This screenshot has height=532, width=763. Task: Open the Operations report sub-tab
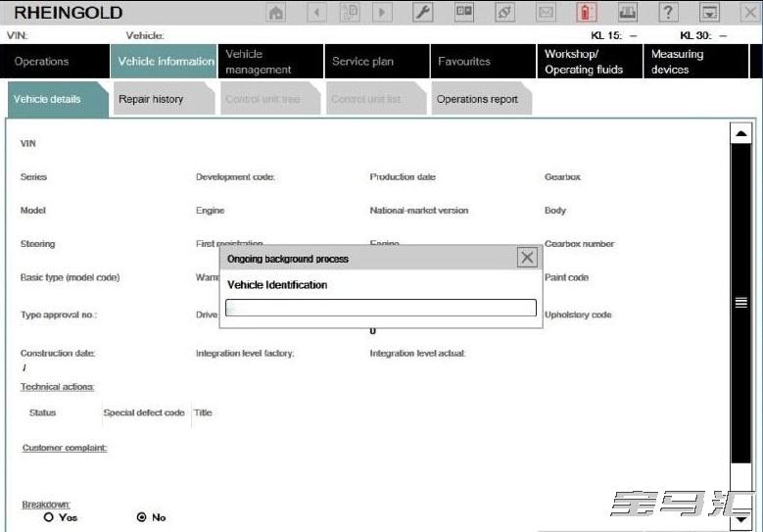482,99
